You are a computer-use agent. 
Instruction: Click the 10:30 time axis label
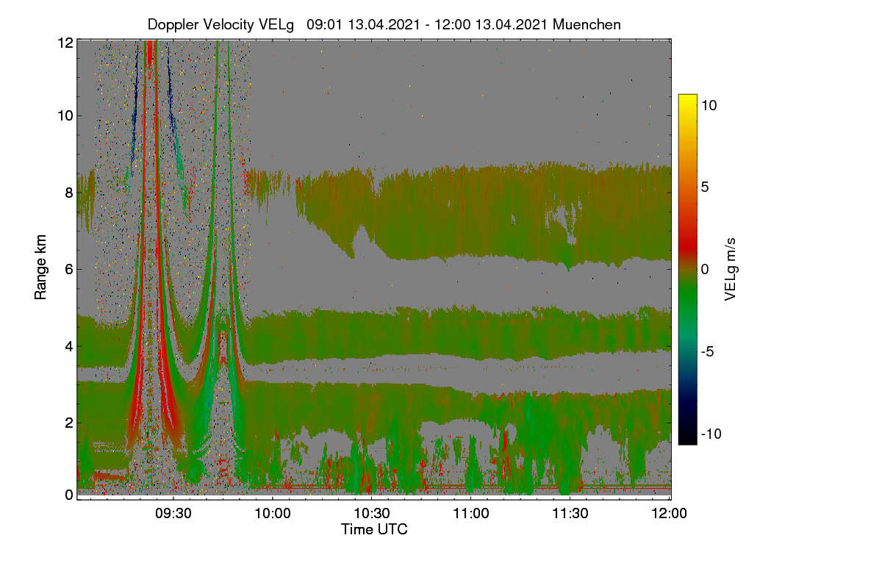[372, 513]
